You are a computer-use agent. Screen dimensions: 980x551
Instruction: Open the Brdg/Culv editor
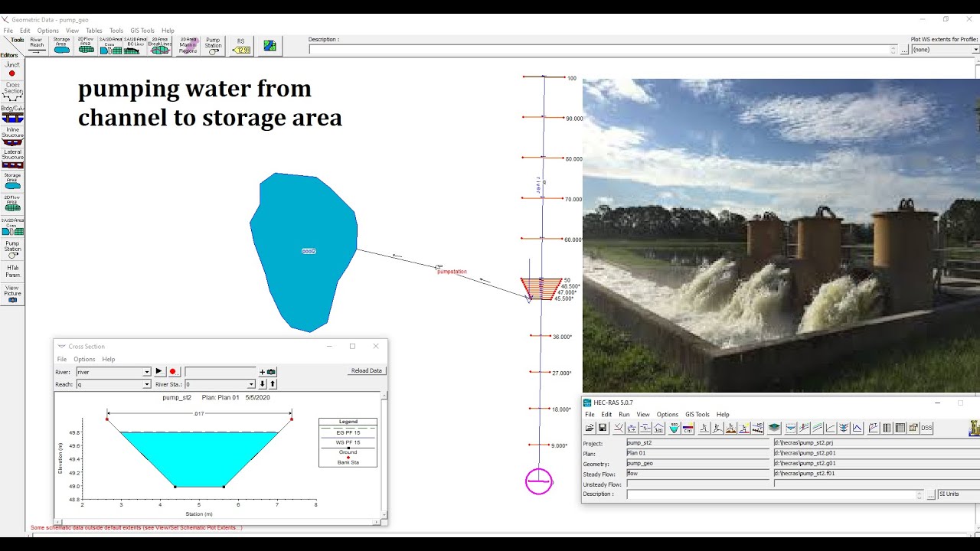[x=12, y=113]
